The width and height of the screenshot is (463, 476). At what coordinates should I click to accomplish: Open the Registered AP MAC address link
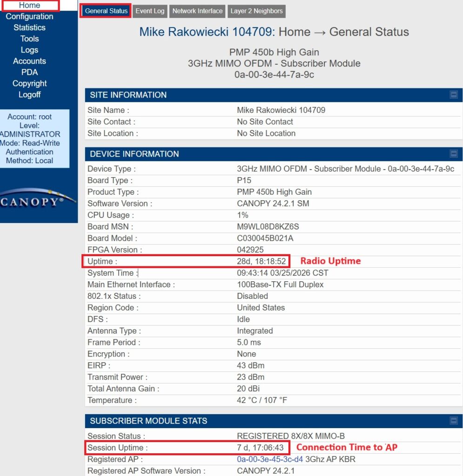pos(270,459)
